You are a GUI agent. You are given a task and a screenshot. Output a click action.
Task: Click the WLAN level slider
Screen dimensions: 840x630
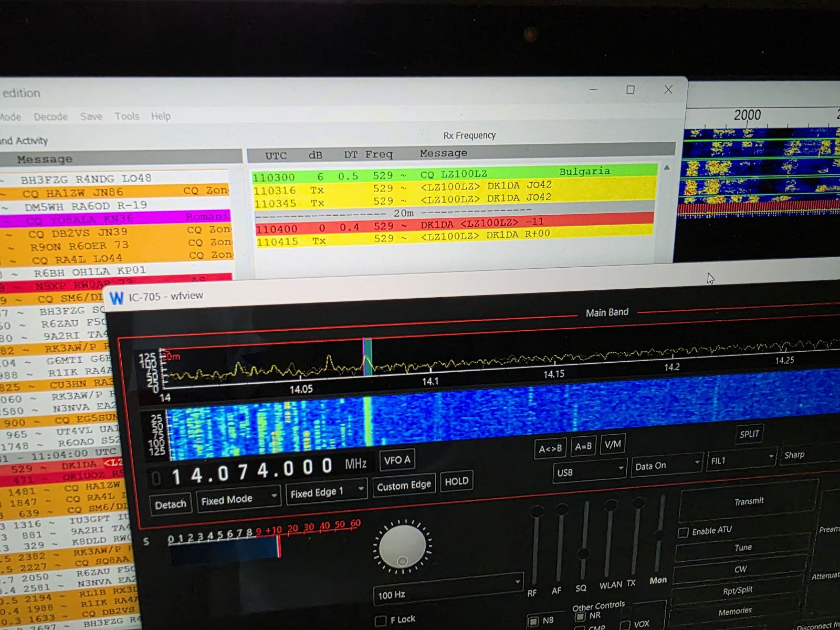(x=609, y=538)
